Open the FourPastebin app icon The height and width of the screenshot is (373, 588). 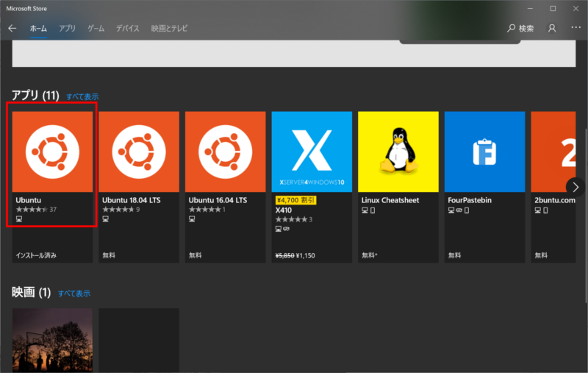484,152
